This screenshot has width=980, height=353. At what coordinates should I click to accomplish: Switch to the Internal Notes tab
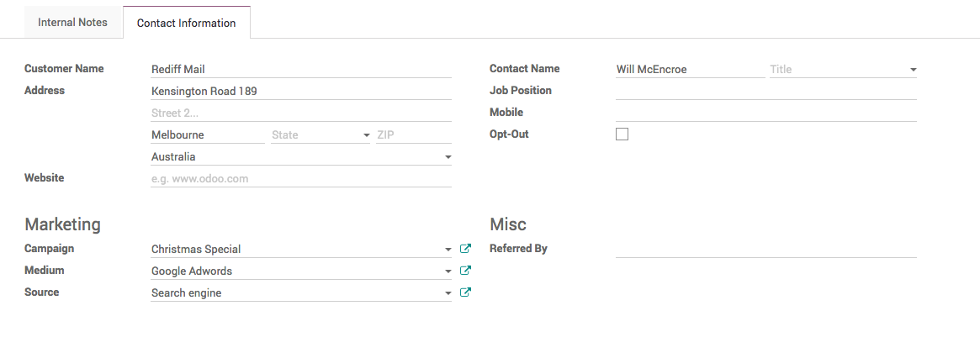(73, 23)
